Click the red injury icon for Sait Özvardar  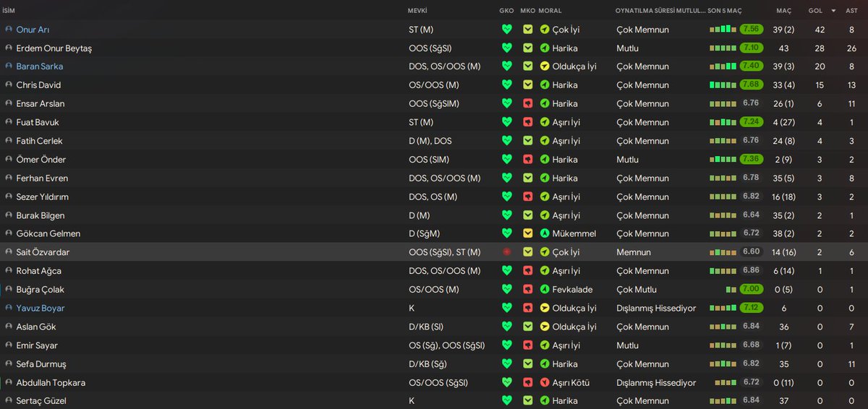[506, 252]
